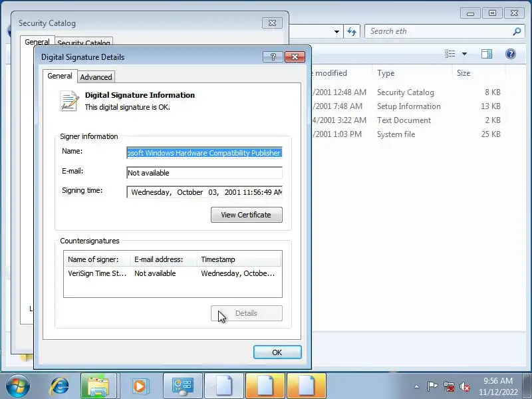The width and height of the screenshot is (532, 399).
Task: Click the E-mail field showing Not available
Action: (204, 173)
